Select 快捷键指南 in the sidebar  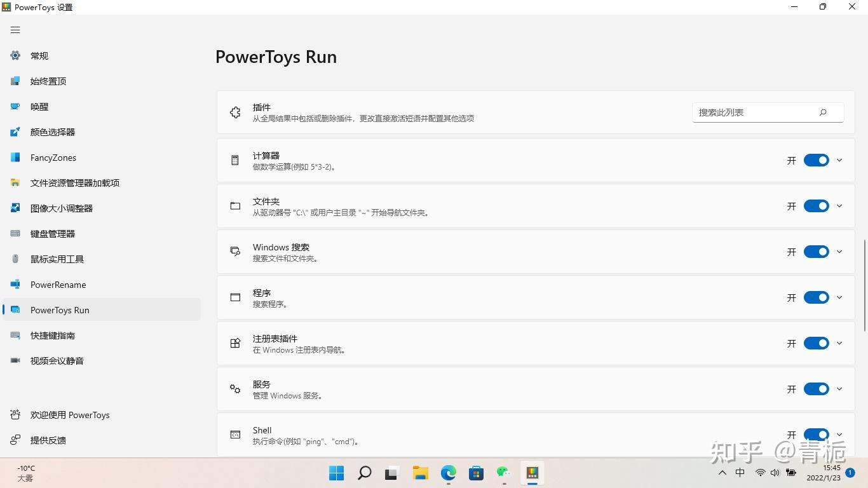[54, 335]
